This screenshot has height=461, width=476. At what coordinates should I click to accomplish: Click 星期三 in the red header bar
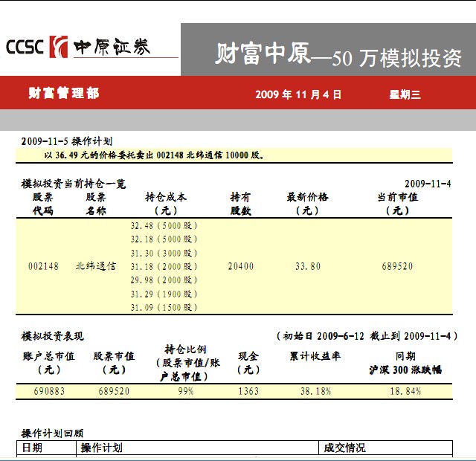pyautogui.click(x=405, y=94)
